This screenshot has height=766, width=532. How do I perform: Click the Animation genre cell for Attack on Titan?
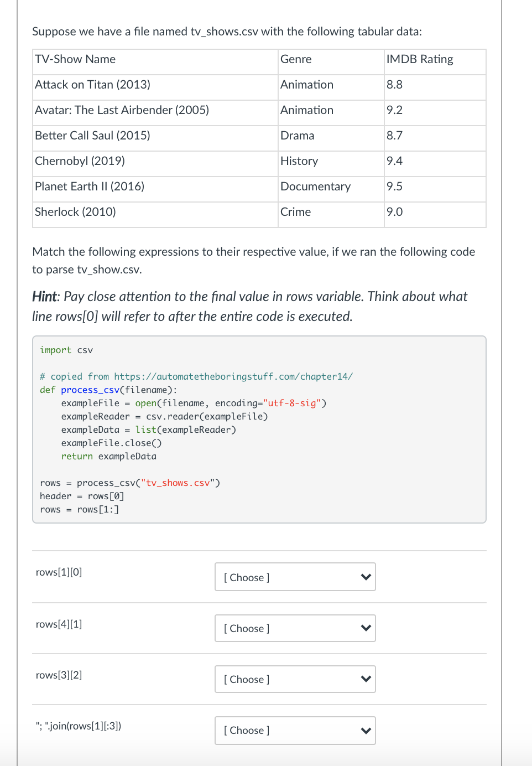(307, 85)
